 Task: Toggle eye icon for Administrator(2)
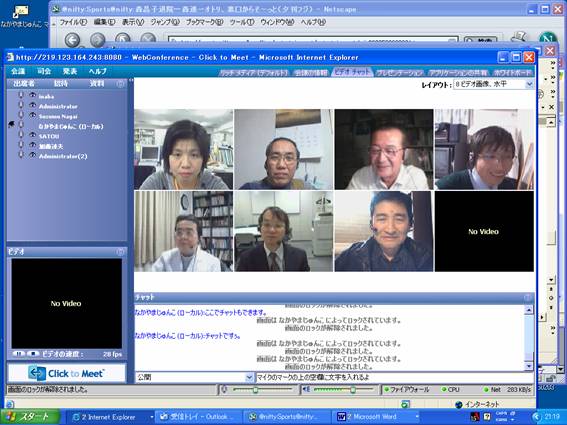(x=33, y=155)
